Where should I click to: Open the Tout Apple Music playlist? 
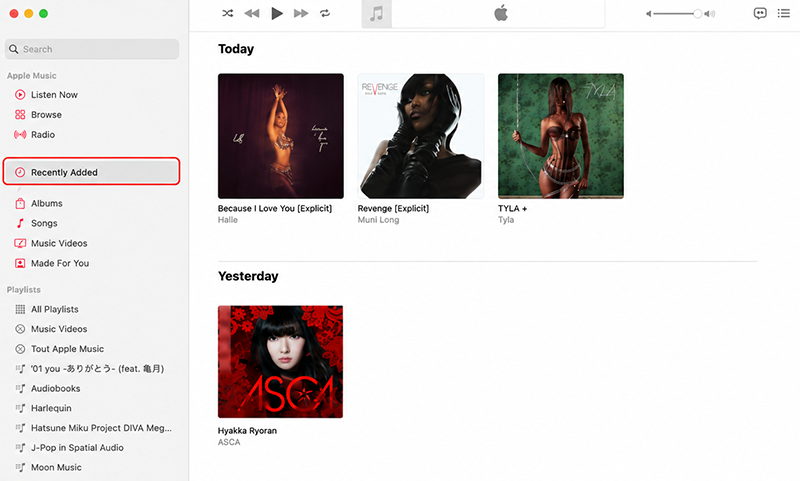(x=67, y=349)
